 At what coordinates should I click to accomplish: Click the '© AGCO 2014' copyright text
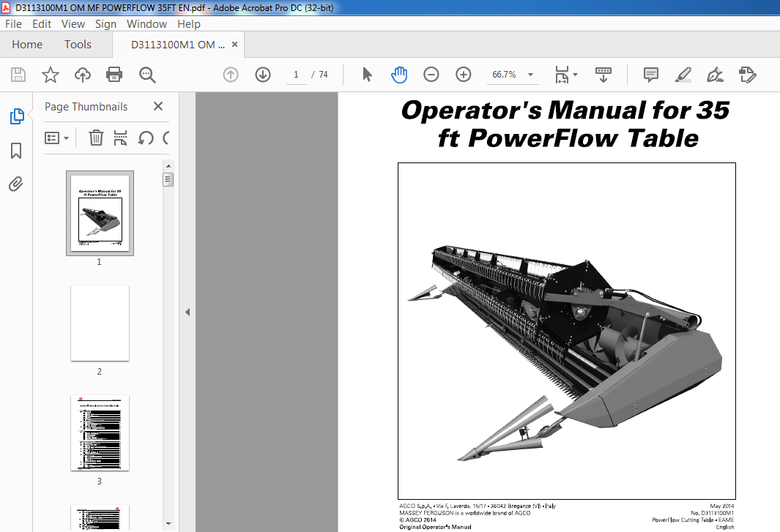click(417, 520)
